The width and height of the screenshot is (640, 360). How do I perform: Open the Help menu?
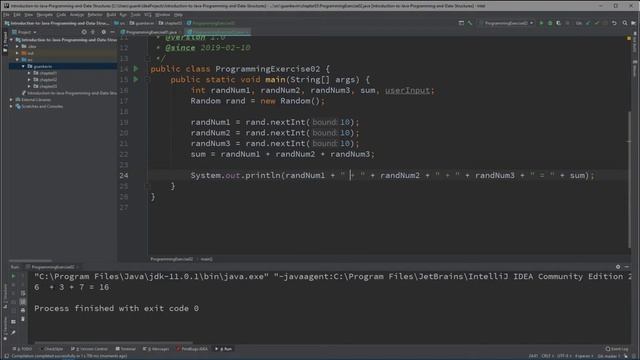(178, 15)
